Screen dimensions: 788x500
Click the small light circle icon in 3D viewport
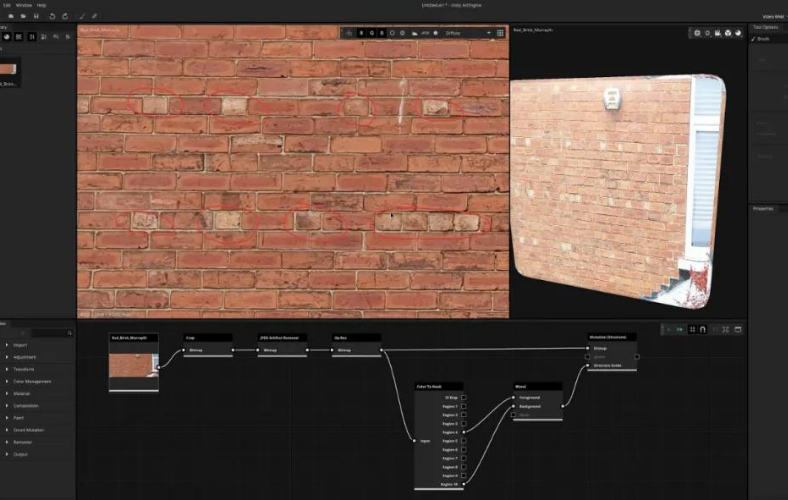point(708,33)
